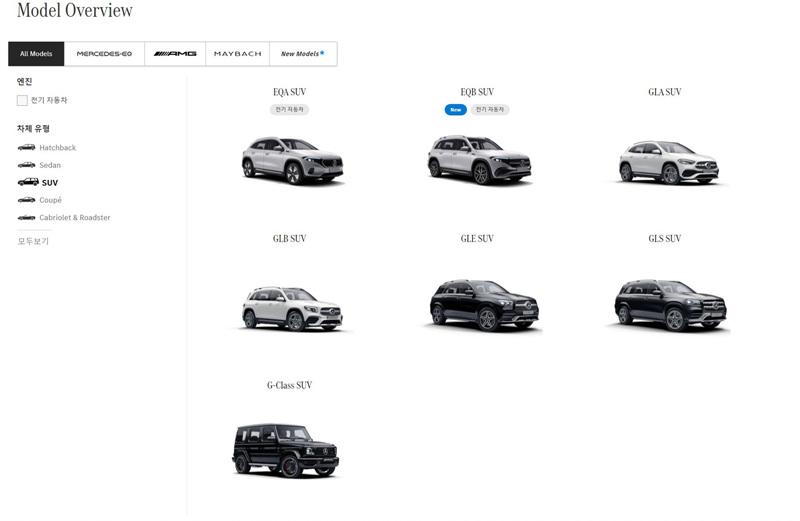Click the EQB SUV car image
800x521 pixels.
[479, 160]
